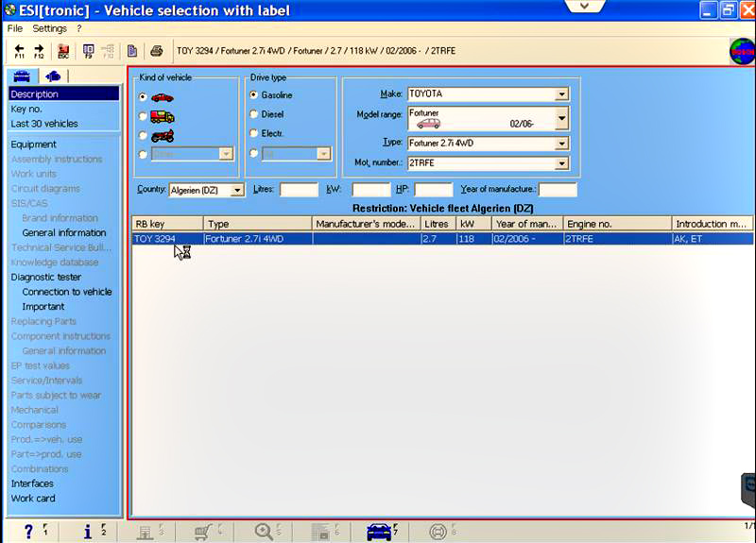Click the list icon F6 in bottom bar
Image resolution: width=756 pixels, height=543 pixels.
point(319,532)
